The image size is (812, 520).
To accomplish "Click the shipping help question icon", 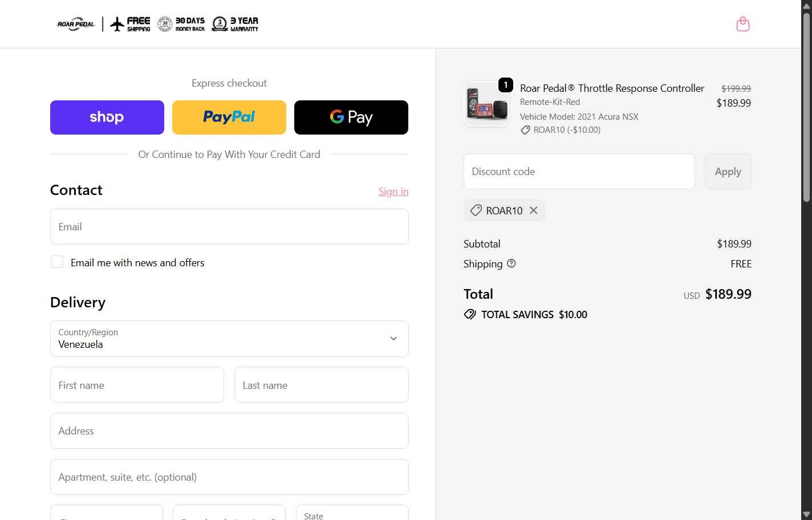I will click(x=511, y=263).
